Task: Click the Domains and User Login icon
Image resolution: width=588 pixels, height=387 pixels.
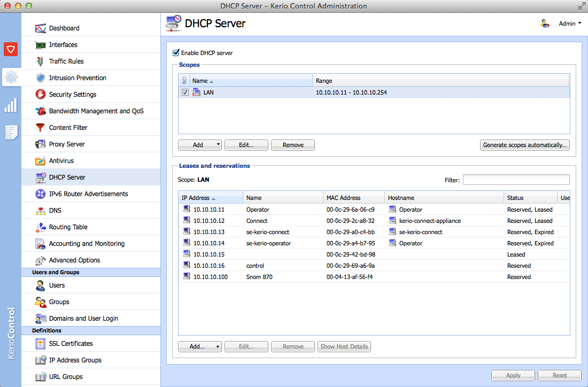Action: [41, 319]
